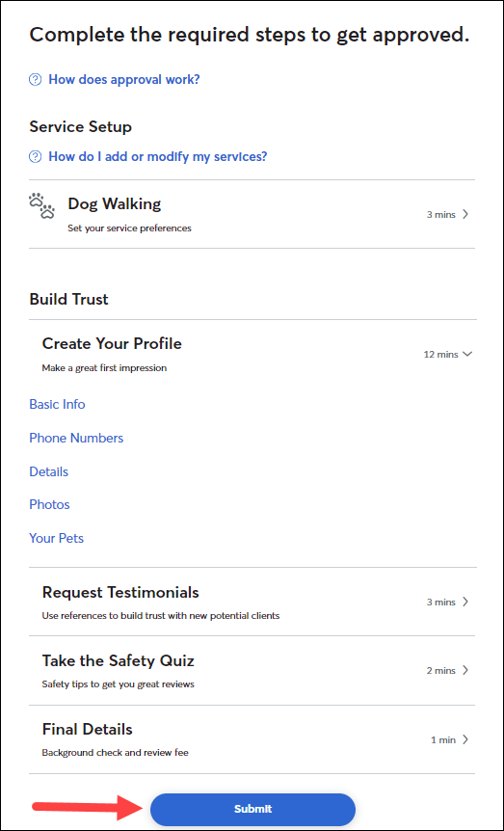Viewport: 504px width, 831px height.
Task: Open the Dog Walking chevron arrow
Action: click(465, 215)
